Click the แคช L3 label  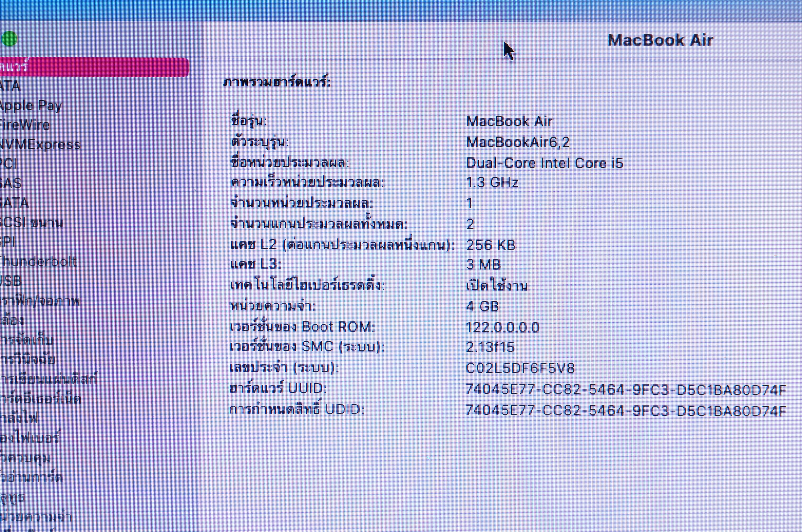click(256, 264)
